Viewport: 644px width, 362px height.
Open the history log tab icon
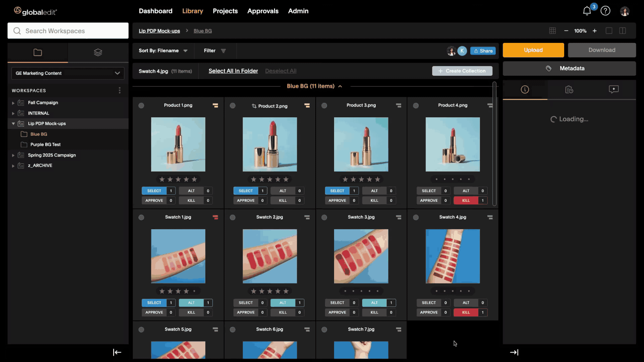tap(569, 89)
